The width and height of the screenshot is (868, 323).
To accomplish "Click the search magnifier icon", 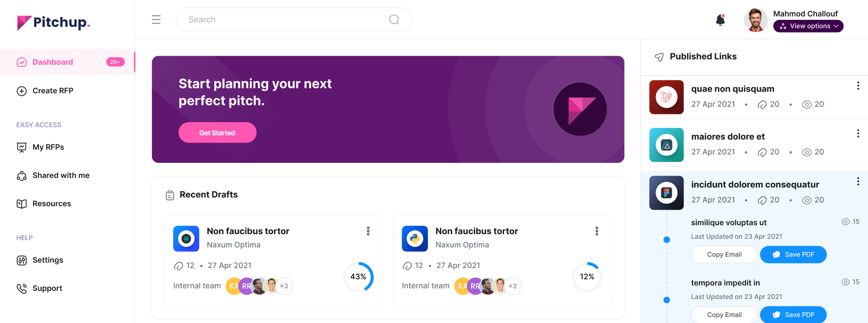I will [x=394, y=19].
